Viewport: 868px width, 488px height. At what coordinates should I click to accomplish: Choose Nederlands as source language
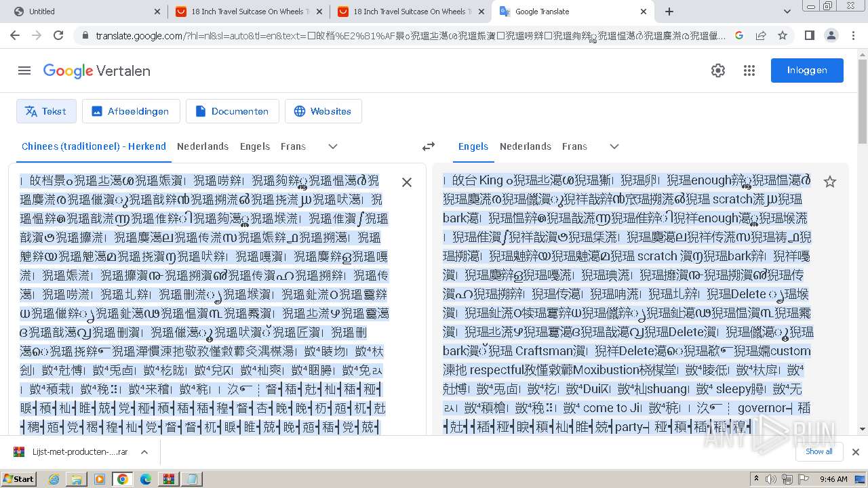pos(203,146)
